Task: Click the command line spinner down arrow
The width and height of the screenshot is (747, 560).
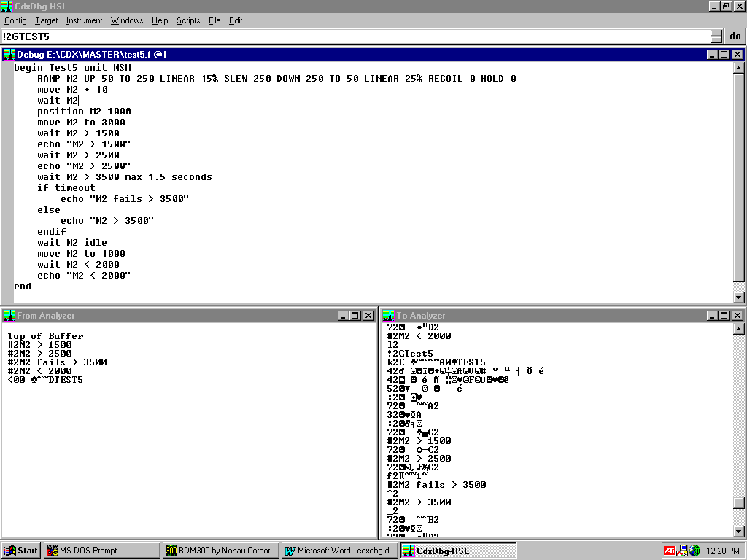Action: (716, 39)
